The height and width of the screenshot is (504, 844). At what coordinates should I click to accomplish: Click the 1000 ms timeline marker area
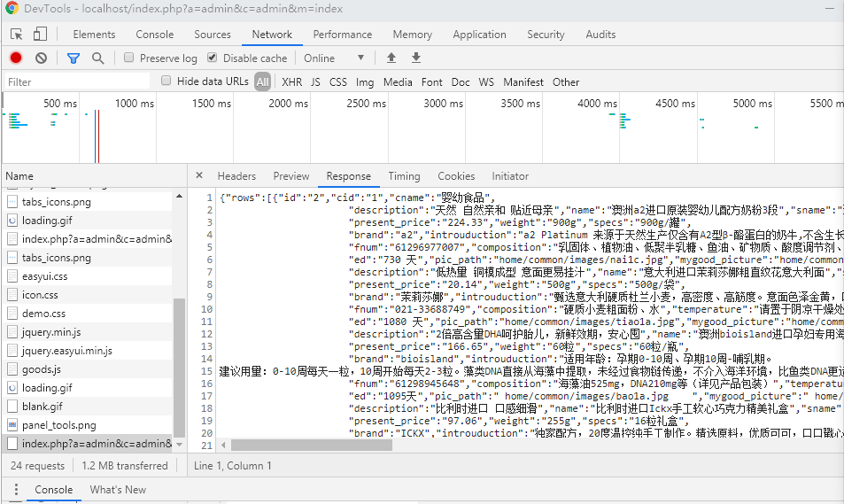point(134,103)
